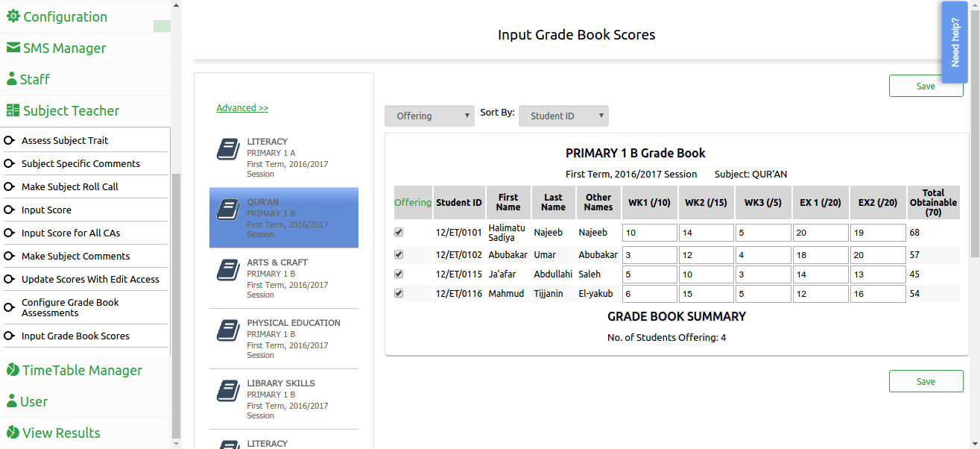980x449 pixels.
Task: Click the Advanced >> link
Action: [242, 108]
